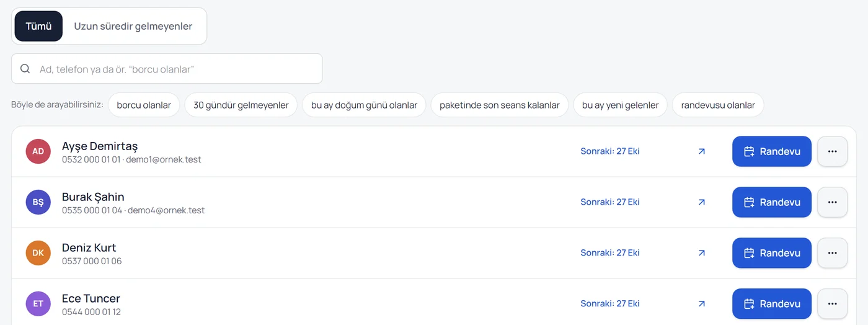The width and height of the screenshot is (868, 325).
Task: Create Randevu for Ayşe Demirtaş
Action: (x=772, y=151)
